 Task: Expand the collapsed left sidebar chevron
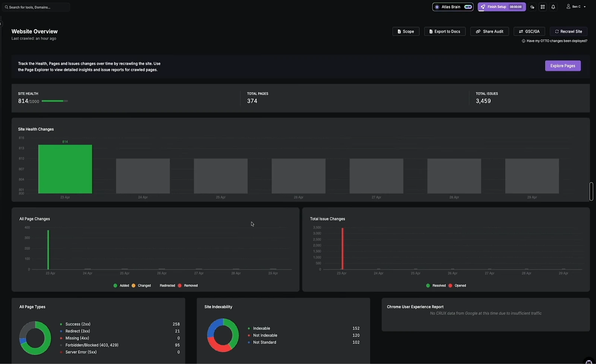[1, 24]
